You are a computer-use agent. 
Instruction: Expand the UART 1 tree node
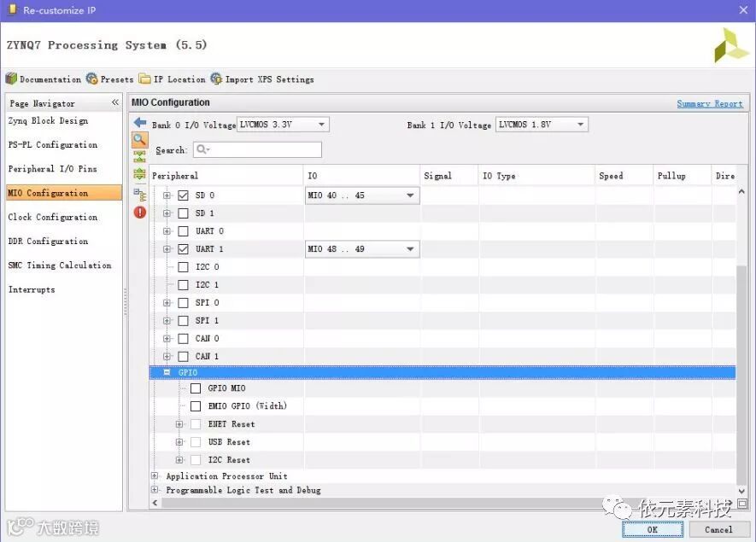(x=167, y=249)
